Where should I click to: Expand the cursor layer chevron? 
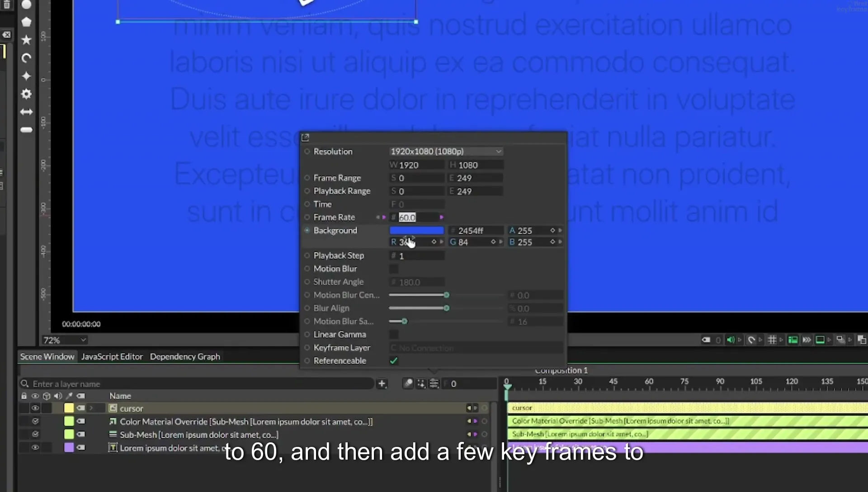click(x=91, y=408)
